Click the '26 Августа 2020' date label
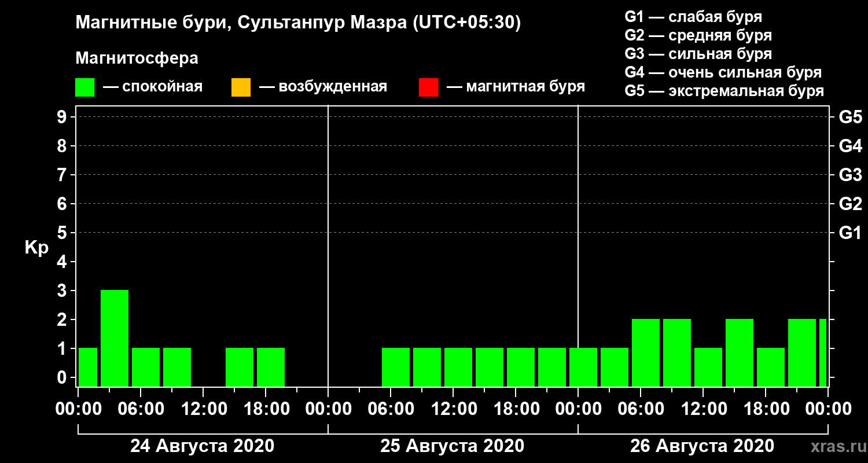Screen dimensions: 868x463 click(703, 446)
